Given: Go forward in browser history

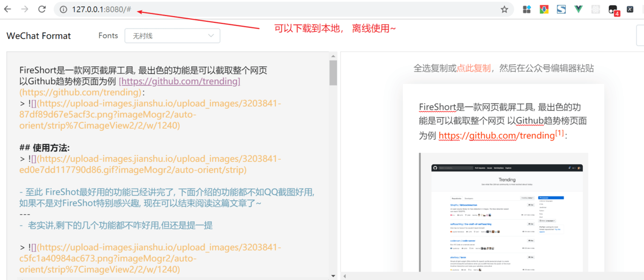Looking at the screenshot, I should 25,9.
